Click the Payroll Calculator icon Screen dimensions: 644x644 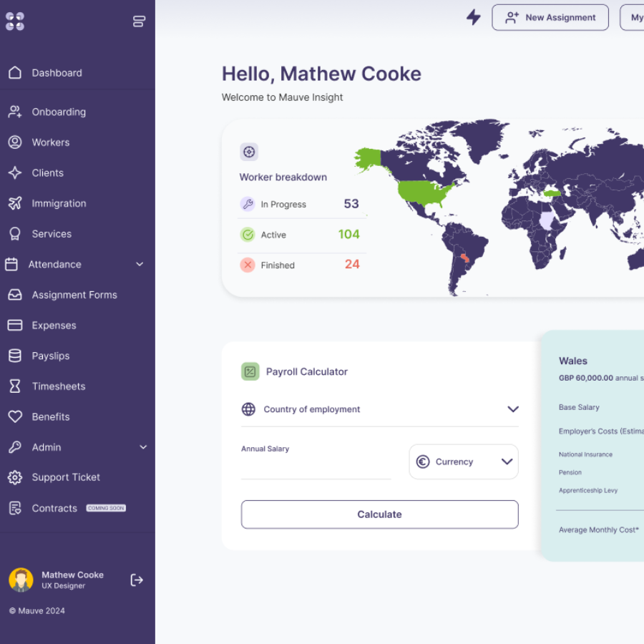(250, 371)
